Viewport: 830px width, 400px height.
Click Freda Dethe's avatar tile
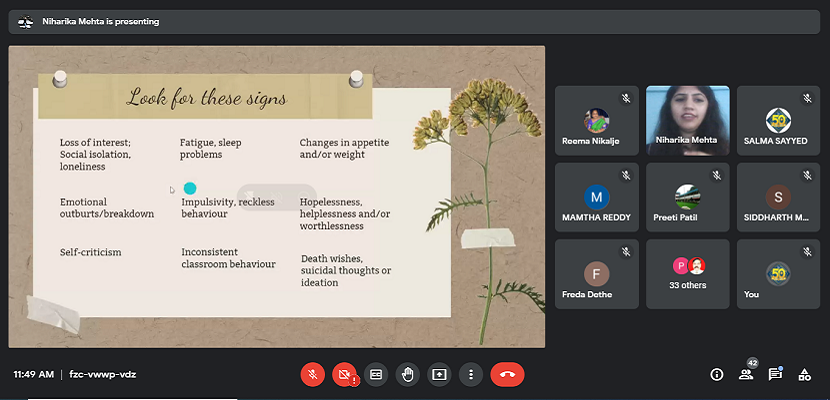597,273
